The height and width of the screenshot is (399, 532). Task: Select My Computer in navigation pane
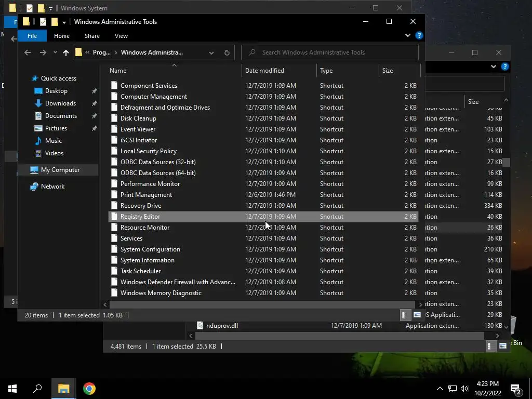60,170
